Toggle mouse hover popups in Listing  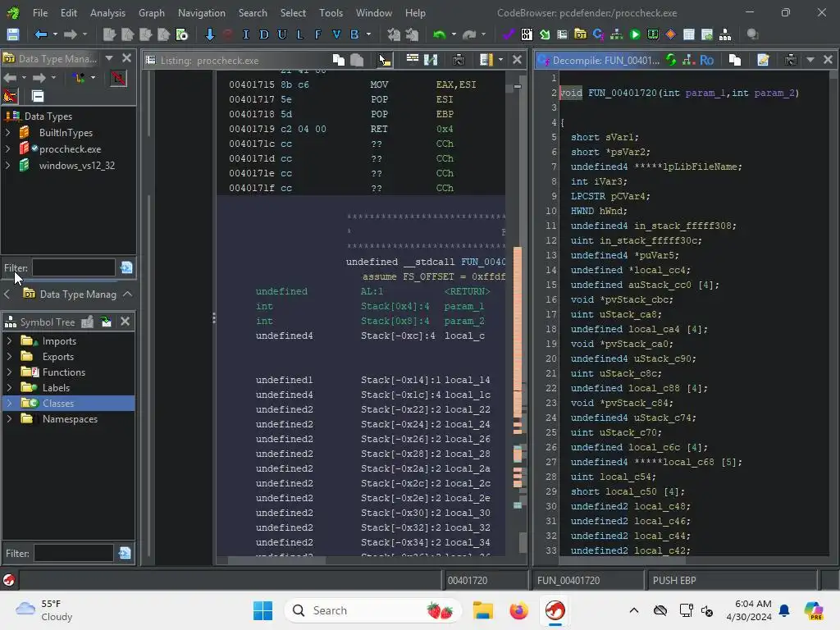384,60
